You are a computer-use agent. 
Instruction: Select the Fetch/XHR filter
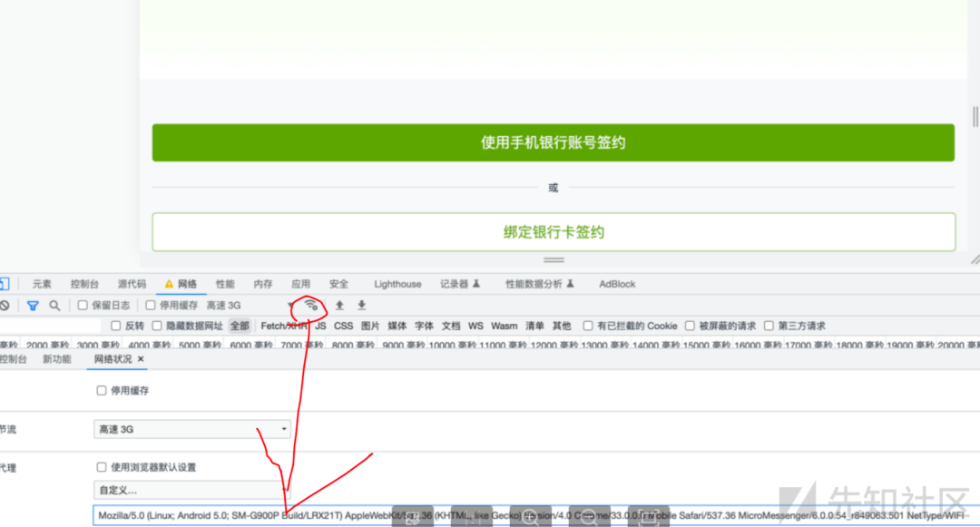[x=284, y=326]
